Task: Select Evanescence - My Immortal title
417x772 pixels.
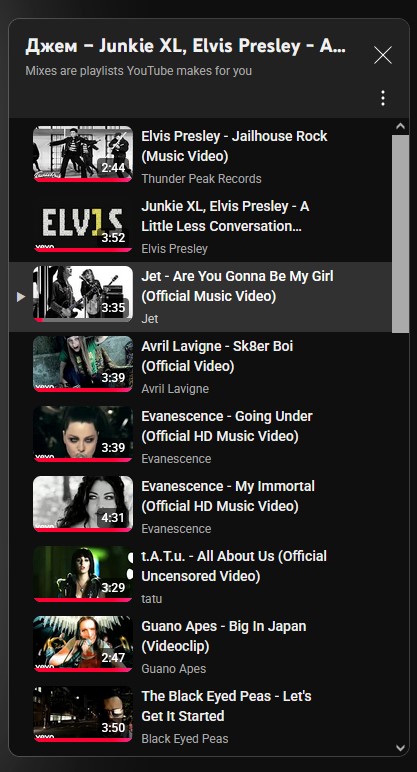Action: click(227, 496)
